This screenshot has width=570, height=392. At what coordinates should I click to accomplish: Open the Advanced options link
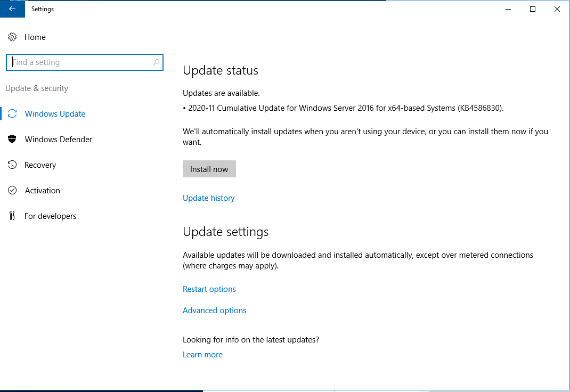click(x=215, y=311)
